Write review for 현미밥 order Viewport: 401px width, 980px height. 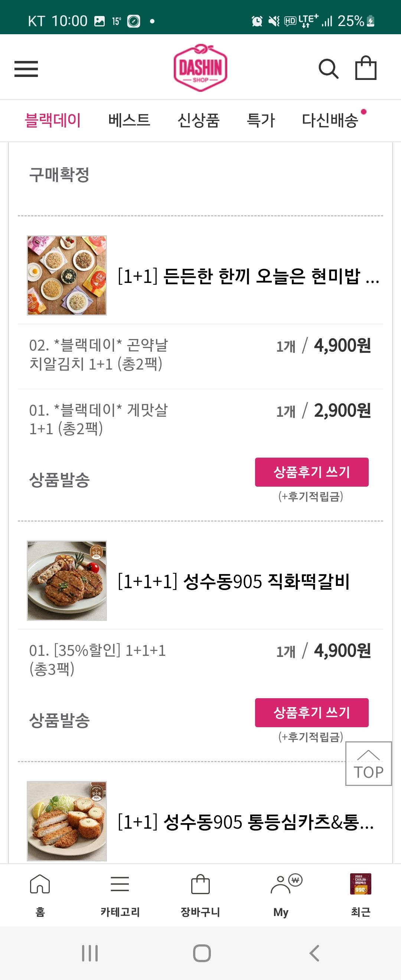pos(312,472)
